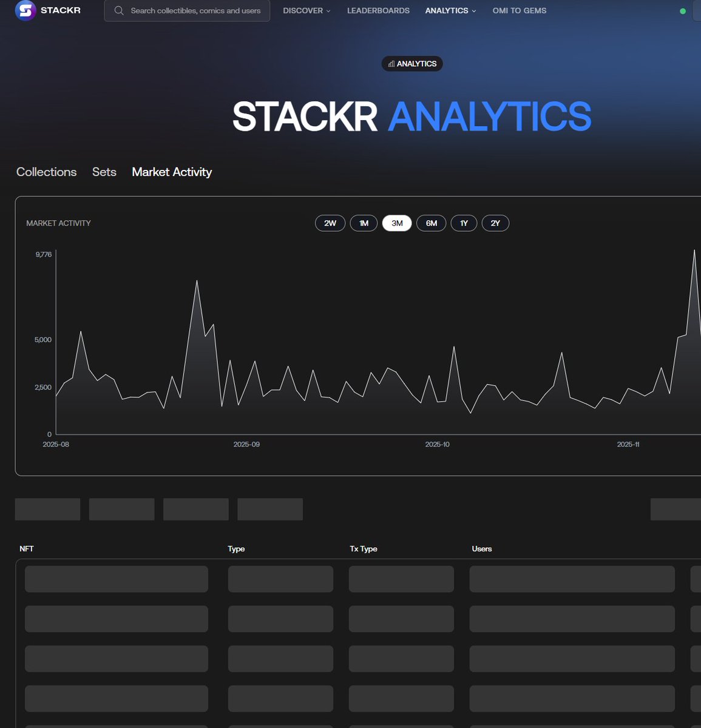The image size is (701, 728).
Task: Click the STACKR logo icon
Action: tap(25, 10)
